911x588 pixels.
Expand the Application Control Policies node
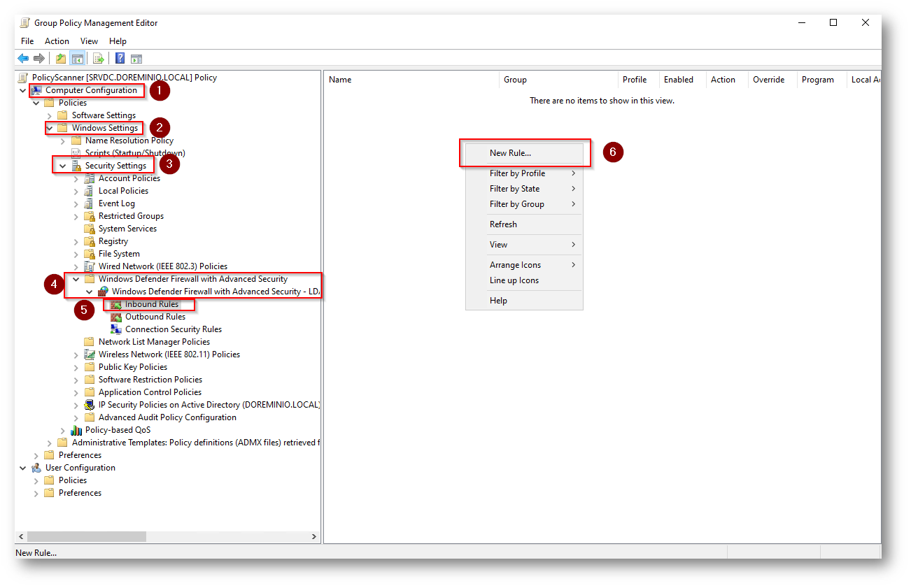76,392
